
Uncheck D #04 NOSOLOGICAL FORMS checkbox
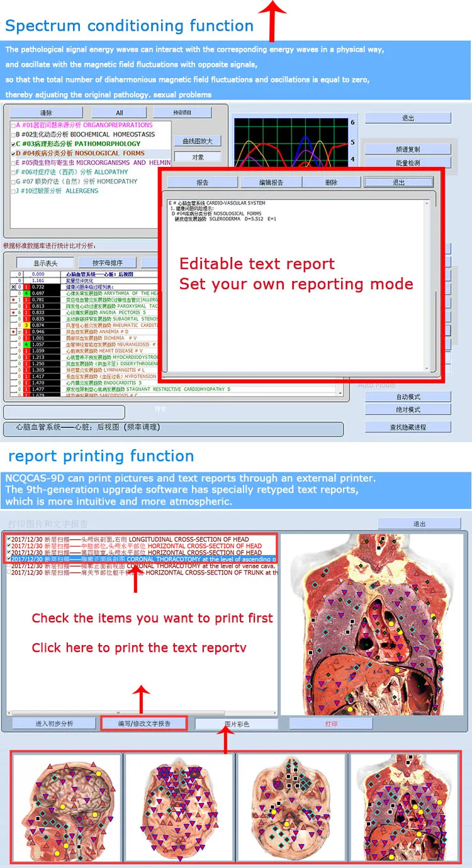click(13, 153)
